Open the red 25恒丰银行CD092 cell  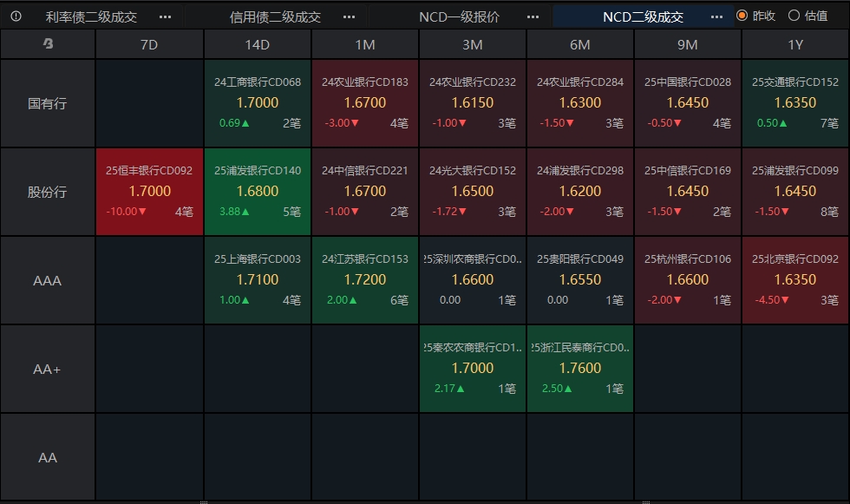coord(149,192)
